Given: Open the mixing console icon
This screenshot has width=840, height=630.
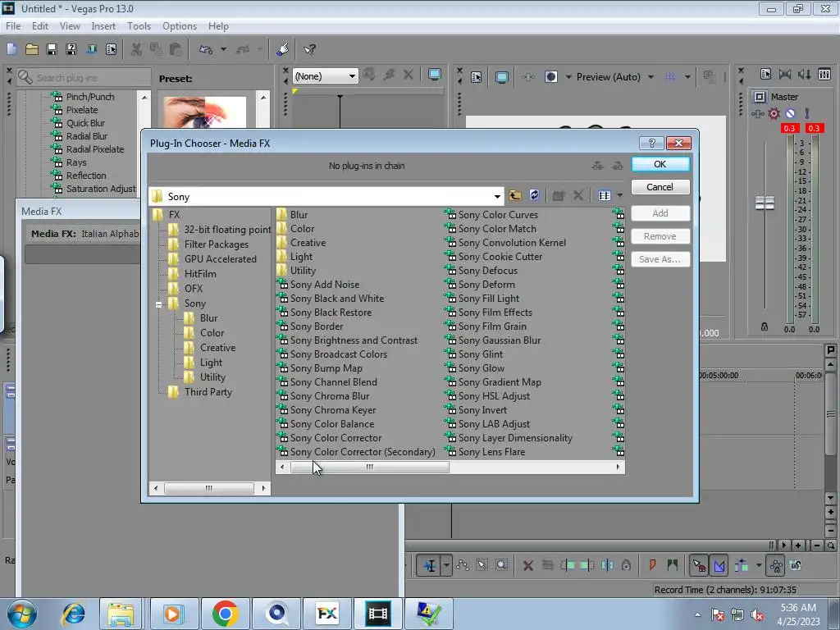Looking at the screenshot, I should point(824,74).
